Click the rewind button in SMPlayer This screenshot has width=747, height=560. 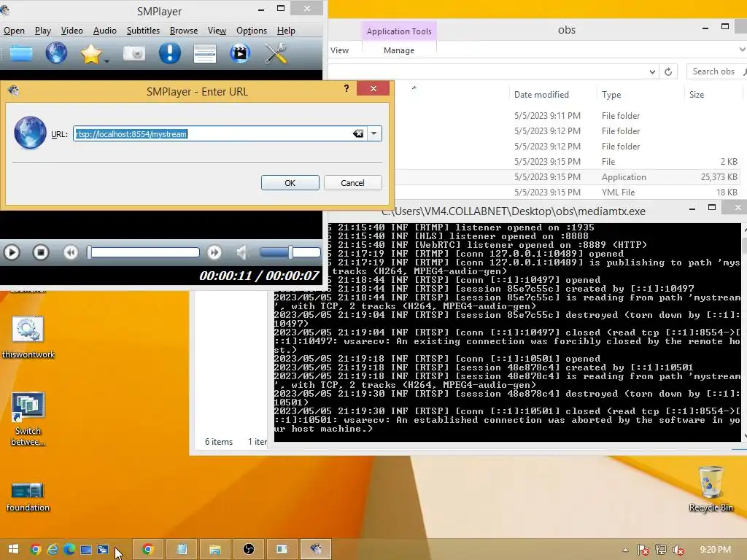click(71, 252)
